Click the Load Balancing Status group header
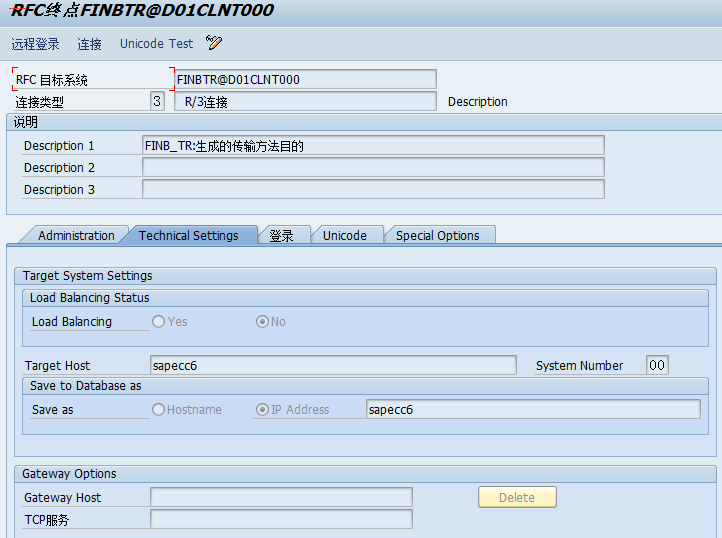Image resolution: width=722 pixels, height=538 pixels. pyautogui.click(x=365, y=298)
